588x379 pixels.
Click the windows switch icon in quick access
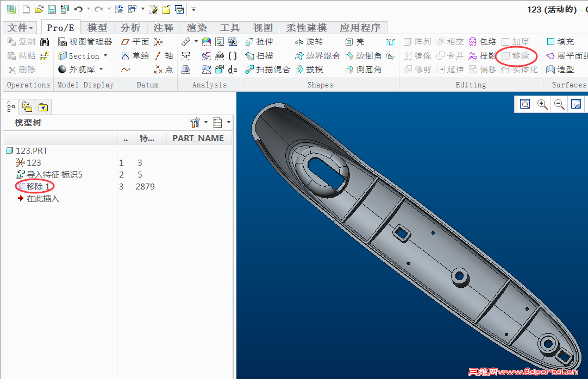tap(133, 9)
